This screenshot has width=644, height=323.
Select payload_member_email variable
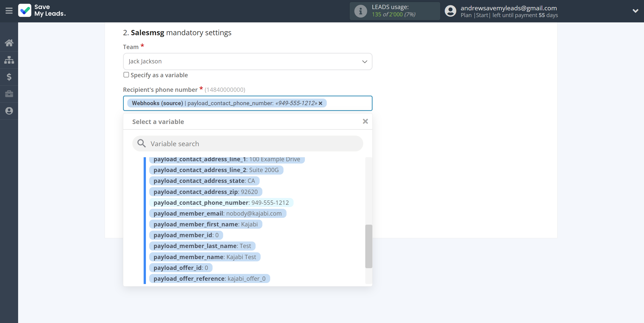(x=218, y=214)
